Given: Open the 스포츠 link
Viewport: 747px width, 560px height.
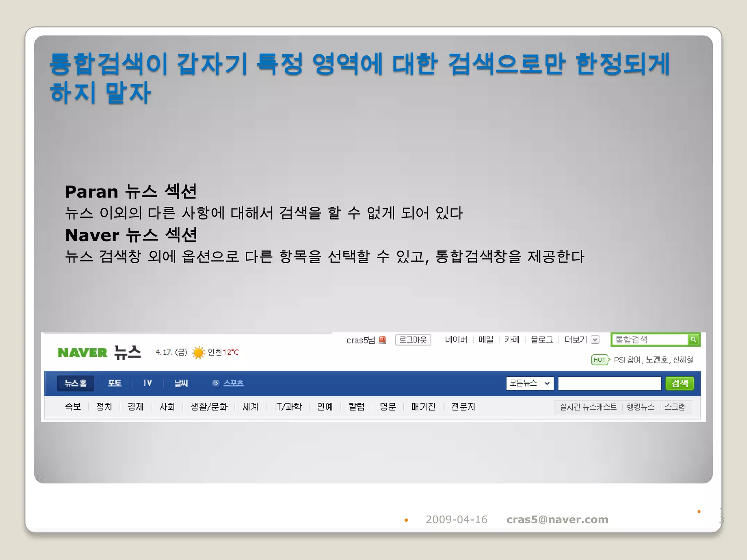Looking at the screenshot, I should (233, 383).
